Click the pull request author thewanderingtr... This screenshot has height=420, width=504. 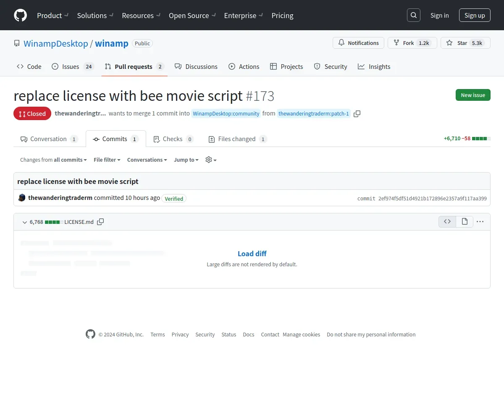coord(81,113)
